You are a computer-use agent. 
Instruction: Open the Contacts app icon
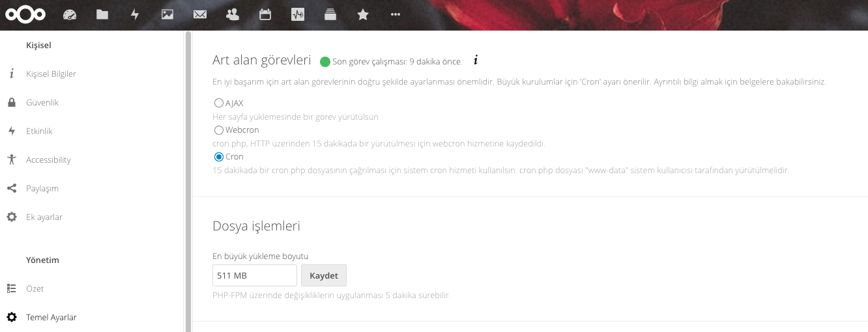tap(233, 14)
